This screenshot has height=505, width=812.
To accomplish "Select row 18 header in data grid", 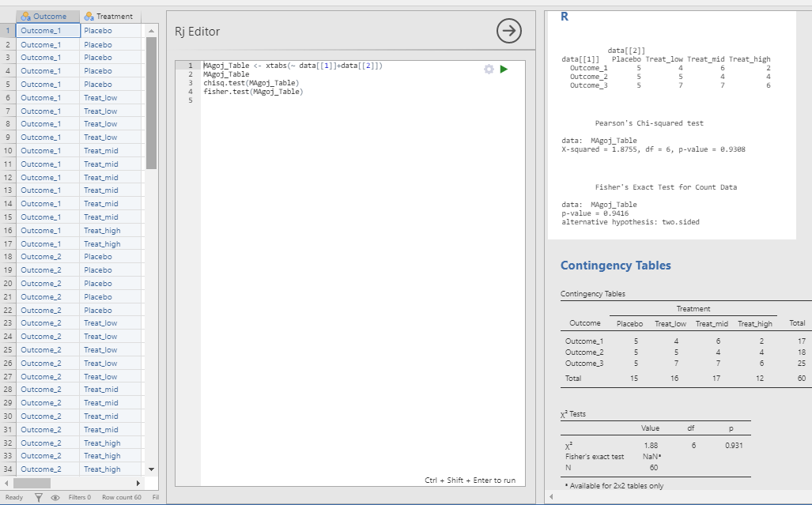I will [x=7, y=257].
